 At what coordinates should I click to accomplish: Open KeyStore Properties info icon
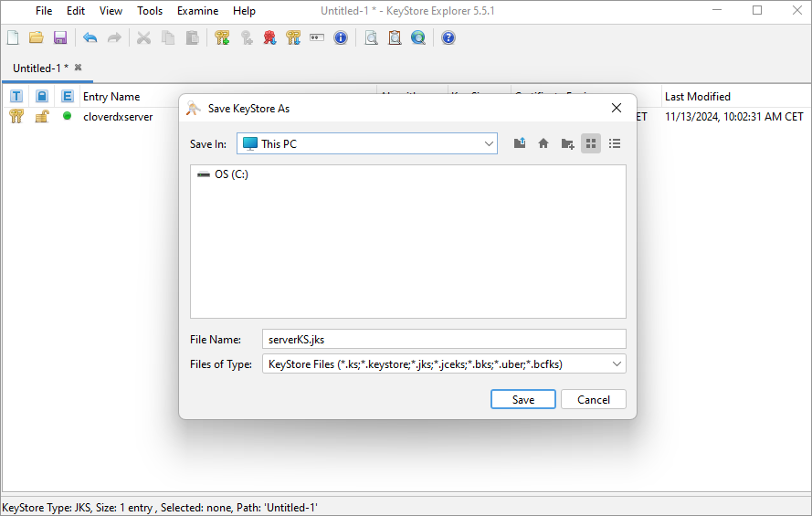341,37
